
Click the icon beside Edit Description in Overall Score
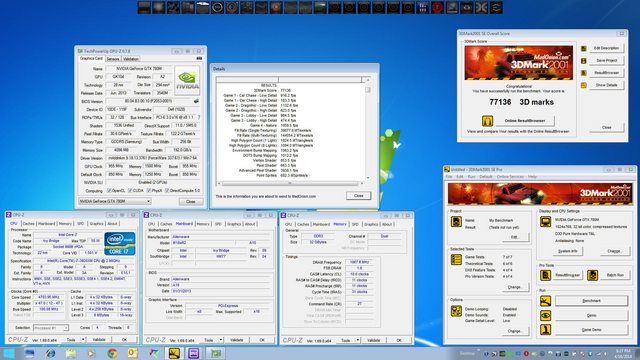(x=584, y=49)
